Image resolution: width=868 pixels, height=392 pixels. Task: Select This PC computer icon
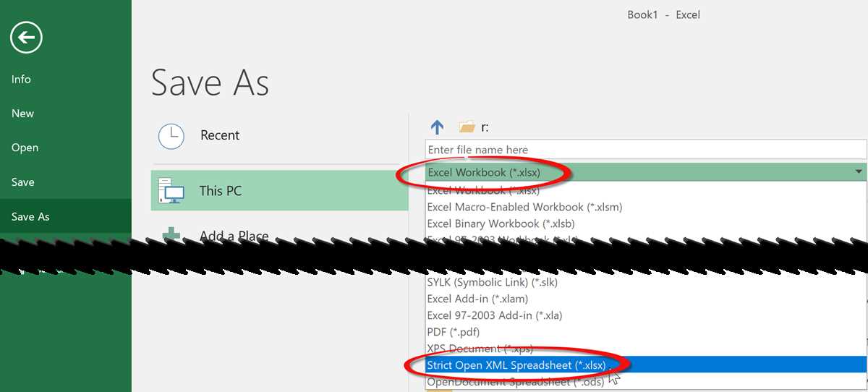coord(171,191)
